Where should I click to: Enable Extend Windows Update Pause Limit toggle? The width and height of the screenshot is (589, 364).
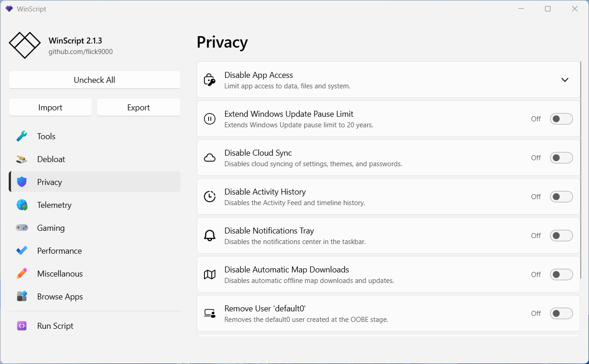coord(561,119)
